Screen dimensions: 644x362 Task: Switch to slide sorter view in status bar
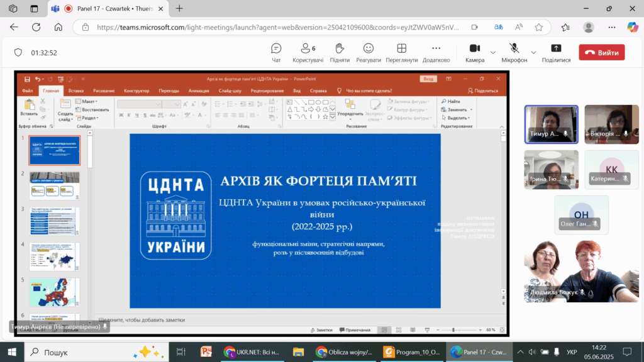398,330
